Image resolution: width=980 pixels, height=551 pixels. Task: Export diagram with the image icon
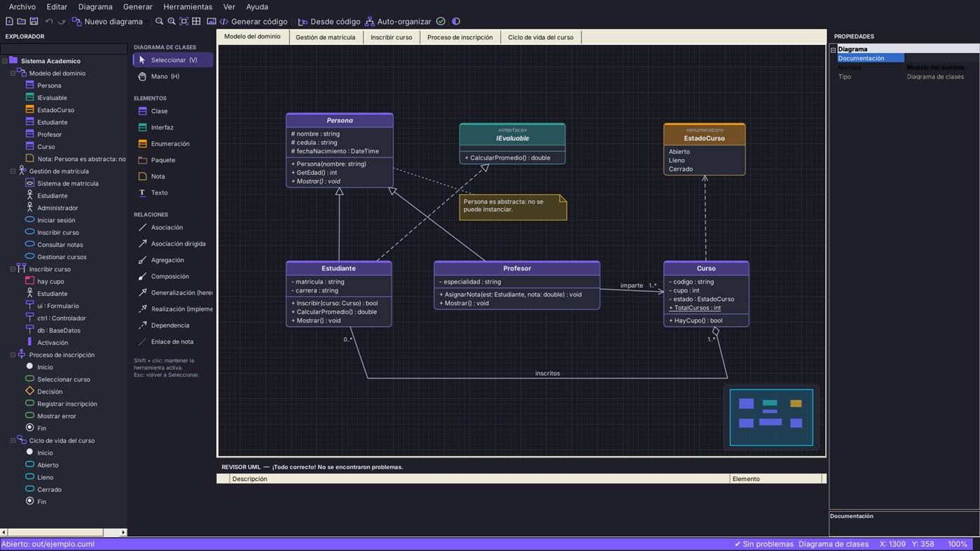[x=211, y=22]
